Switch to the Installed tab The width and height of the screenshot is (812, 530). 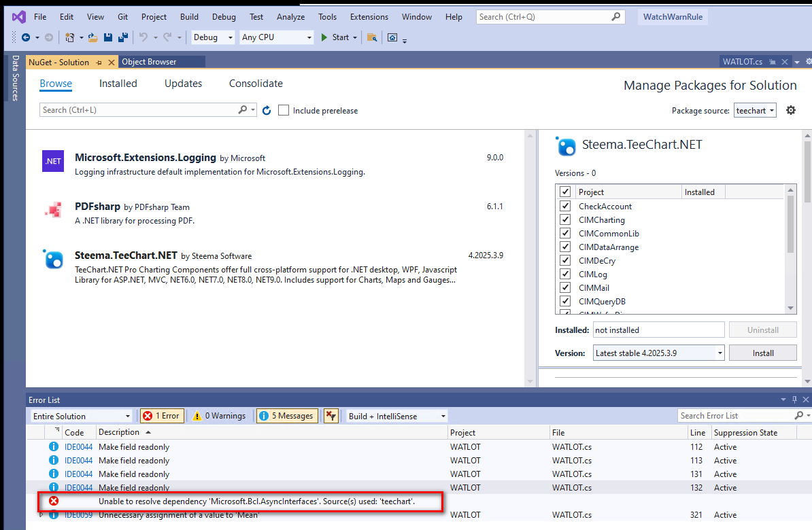click(118, 84)
